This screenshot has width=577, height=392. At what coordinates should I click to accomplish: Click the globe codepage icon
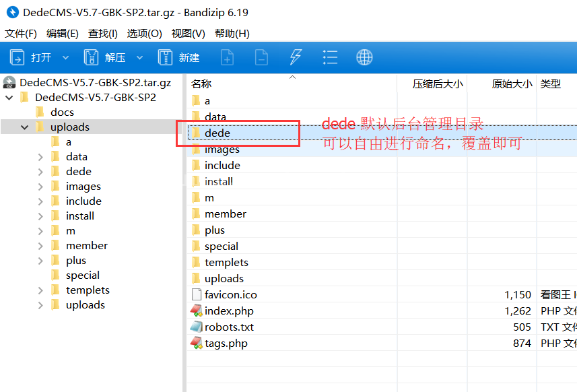pyautogui.click(x=364, y=57)
